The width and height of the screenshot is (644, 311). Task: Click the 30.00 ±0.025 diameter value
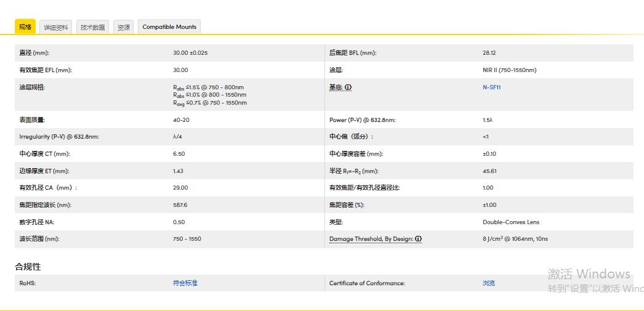pos(190,53)
